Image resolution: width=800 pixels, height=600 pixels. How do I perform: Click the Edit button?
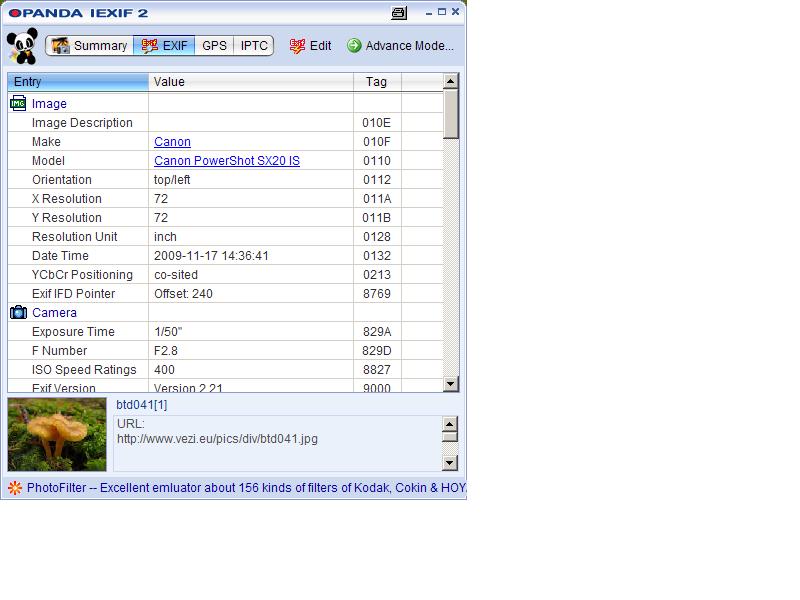tap(311, 46)
